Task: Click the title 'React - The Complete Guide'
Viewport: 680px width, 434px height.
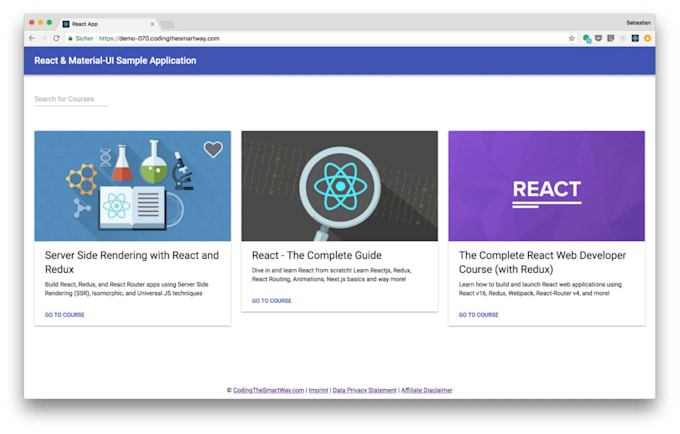Action: (317, 255)
